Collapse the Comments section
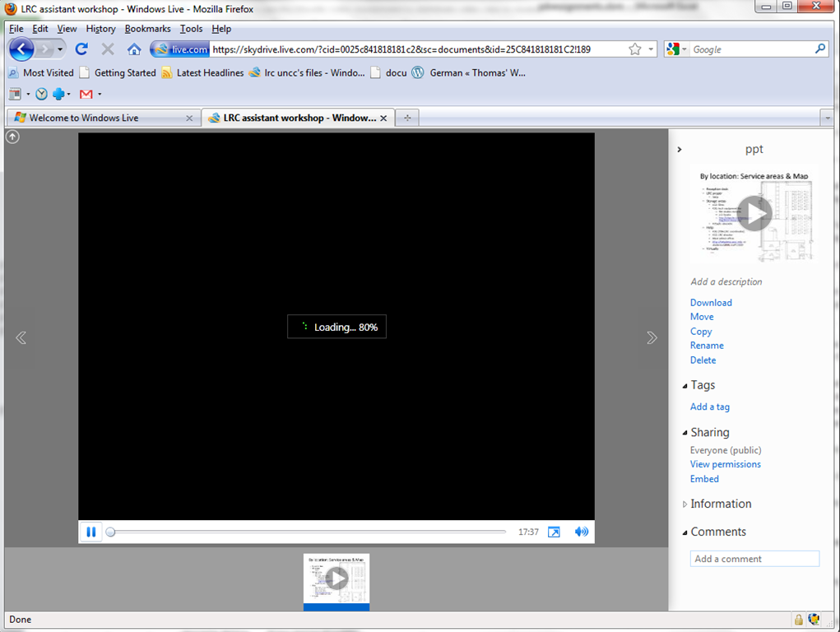Image resolution: width=840 pixels, height=632 pixels. [x=685, y=532]
